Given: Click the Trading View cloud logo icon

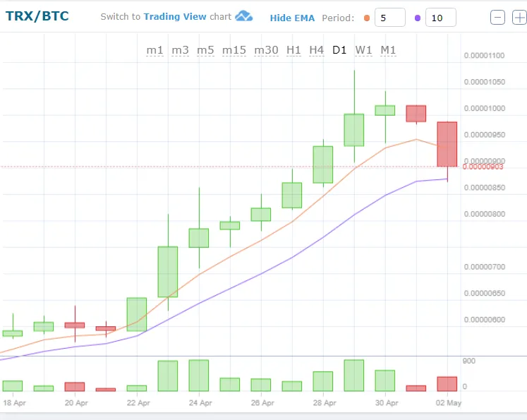Looking at the screenshot, I should click(243, 16).
